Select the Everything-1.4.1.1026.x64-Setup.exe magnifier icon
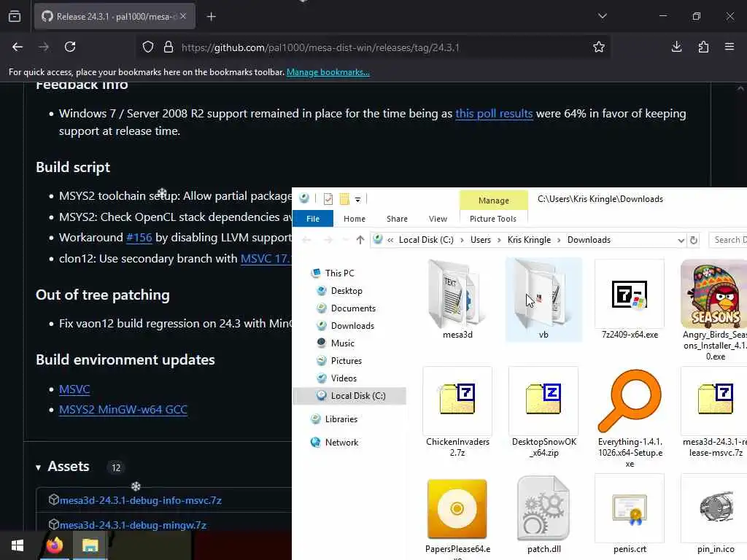Viewport: 747px width, 560px height. coord(630,401)
